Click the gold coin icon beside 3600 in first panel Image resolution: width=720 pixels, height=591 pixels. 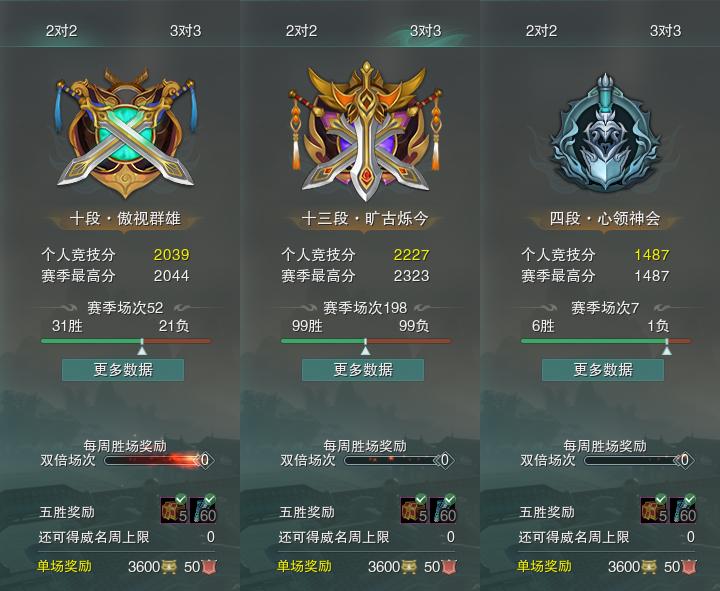[x=169, y=567]
